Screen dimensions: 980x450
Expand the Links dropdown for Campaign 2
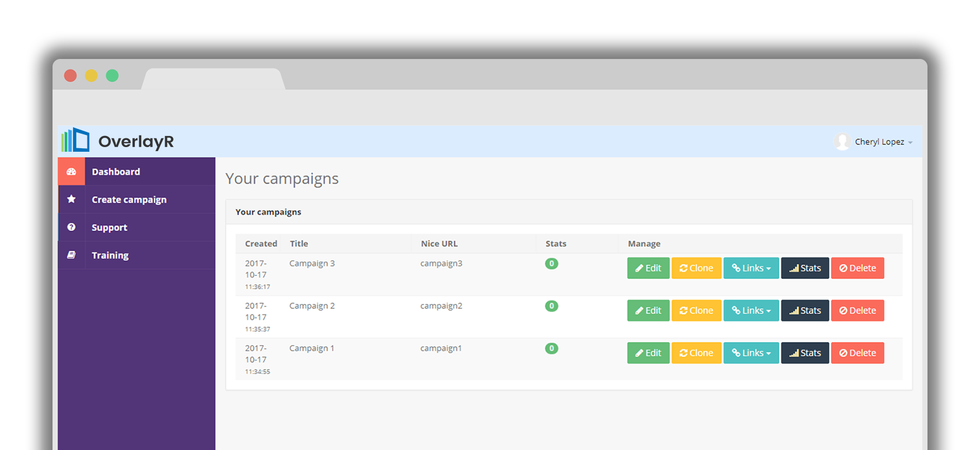click(751, 311)
